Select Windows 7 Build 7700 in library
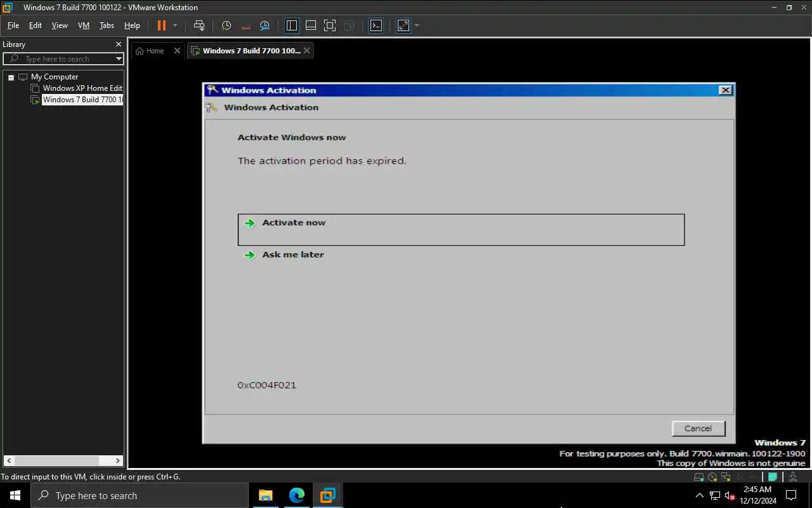Viewport: 812px width, 508px height. (x=82, y=100)
